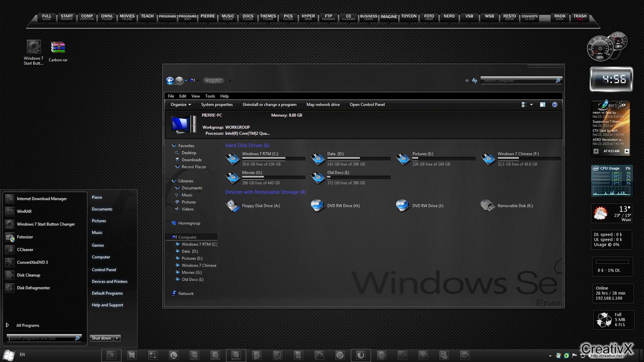Open Old Docs (I:) drive icon
This screenshot has height=362, width=644.
[x=318, y=178]
